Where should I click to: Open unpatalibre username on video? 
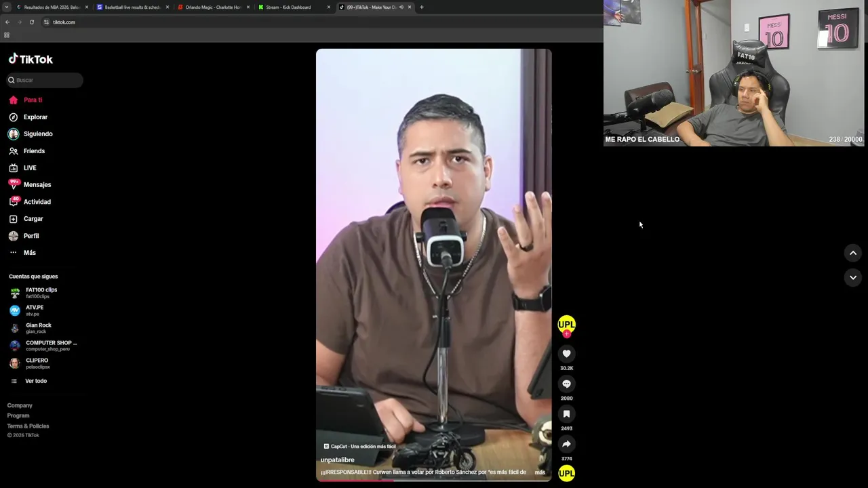pos(338,460)
